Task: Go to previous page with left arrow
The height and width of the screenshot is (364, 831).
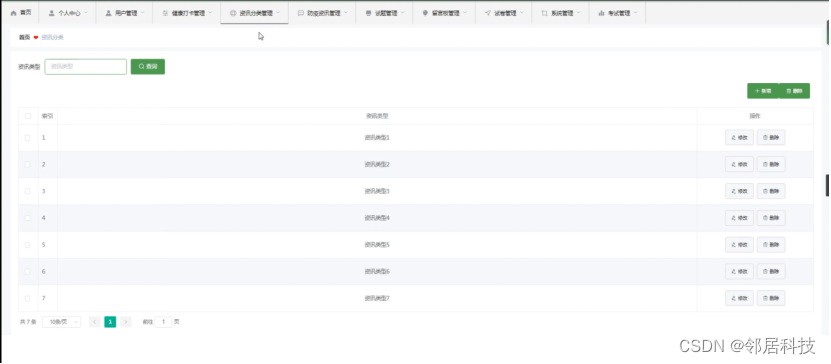Action: 94,322
